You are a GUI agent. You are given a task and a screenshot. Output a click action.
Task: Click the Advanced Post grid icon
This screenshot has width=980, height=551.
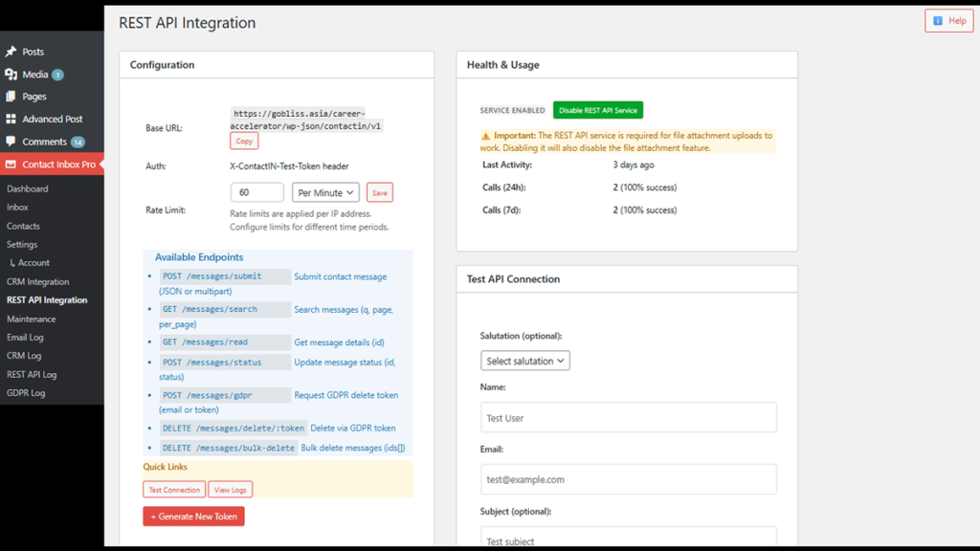pyautogui.click(x=11, y=120)
